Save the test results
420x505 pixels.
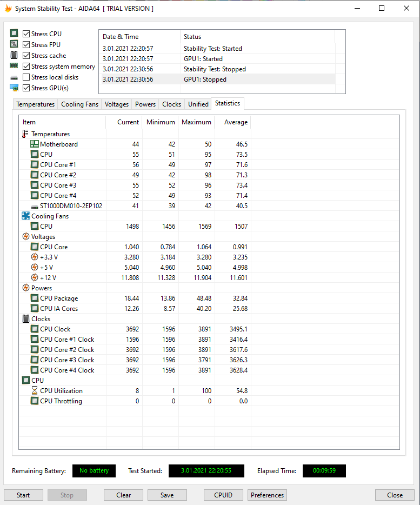point(167,495)
